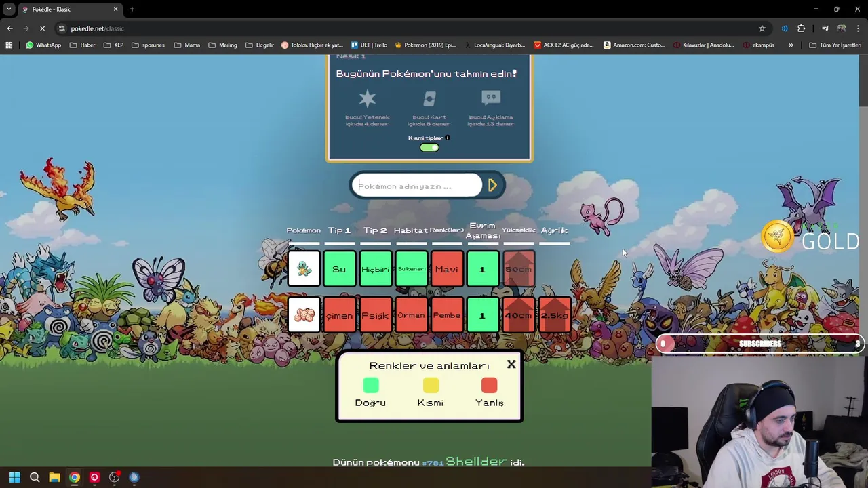This screenshot has height=488, width=868.
Task: Click the Pembe color cell
Action: point(447,315)
